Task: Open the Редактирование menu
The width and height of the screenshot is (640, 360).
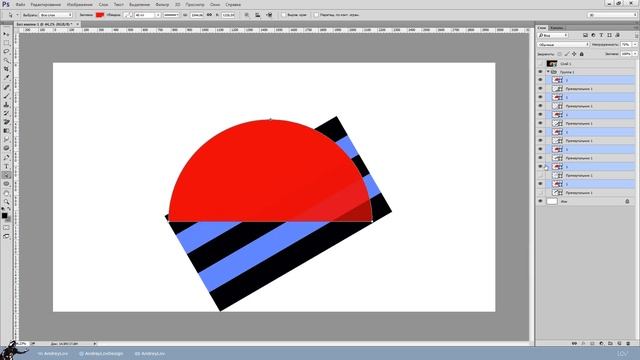Action: [46, 4]
